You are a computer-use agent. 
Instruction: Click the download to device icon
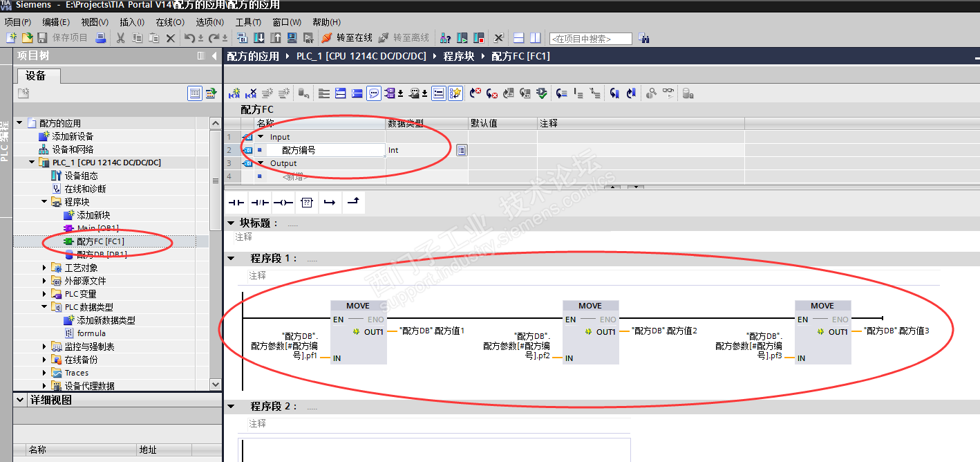(259, 37)
